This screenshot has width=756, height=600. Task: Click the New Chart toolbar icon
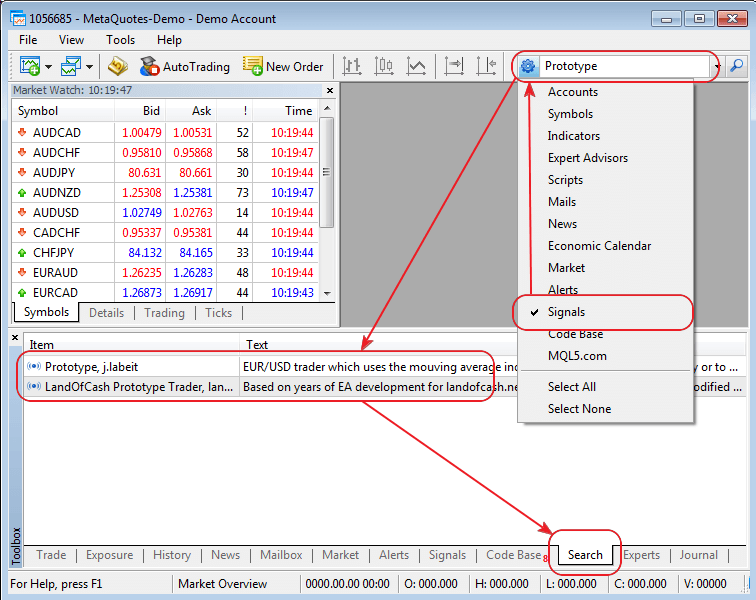(x=29, y=66)
